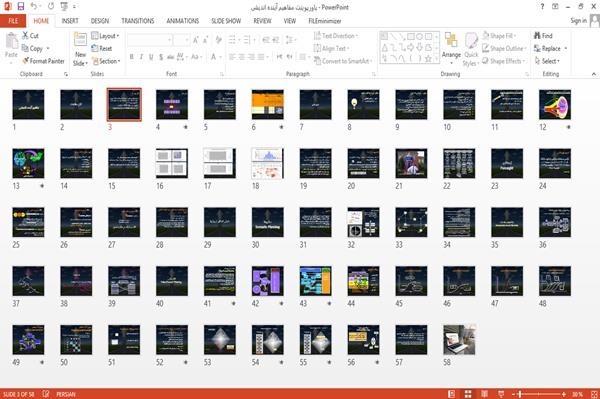Start Slide Show from status bar icon
Screen dimensions: 600x399
pyautogui.click(x=501, y=394)
